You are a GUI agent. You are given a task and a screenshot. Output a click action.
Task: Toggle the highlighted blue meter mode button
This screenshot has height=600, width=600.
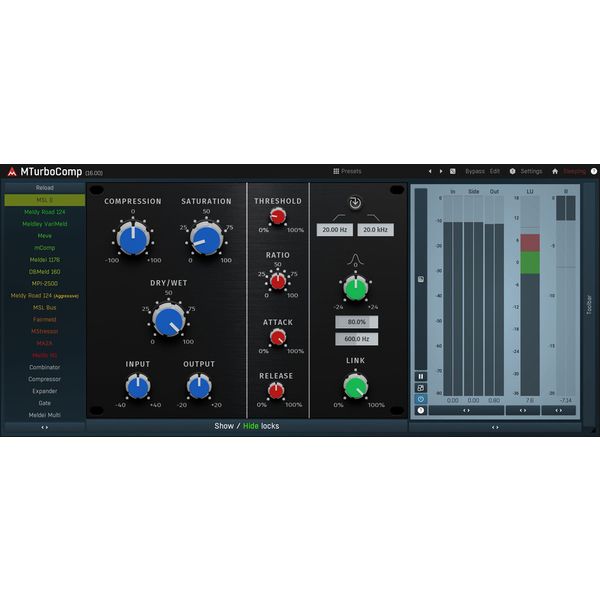pyautogui.click(x=421, y=399)
